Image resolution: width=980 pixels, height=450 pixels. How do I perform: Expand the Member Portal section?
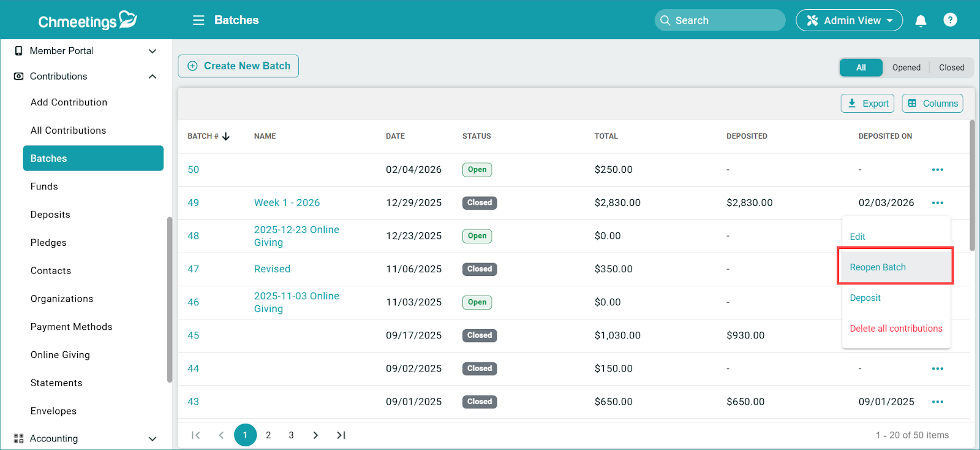153,51
